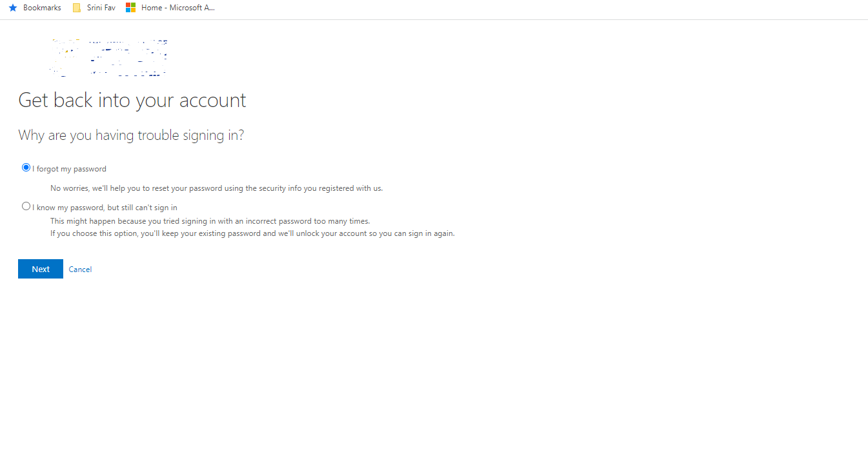
Task: Choose "I know my password, but still can't sign in"
Action: pyautogui.click(x=26, y=206)
